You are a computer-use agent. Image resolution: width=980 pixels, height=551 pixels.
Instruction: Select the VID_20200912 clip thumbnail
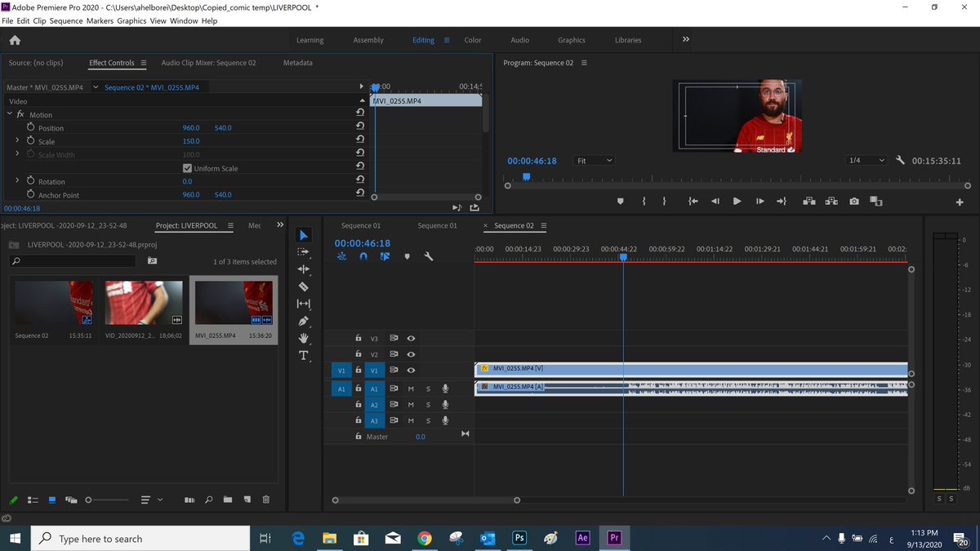pyautogui.click(x=144, y=303)
